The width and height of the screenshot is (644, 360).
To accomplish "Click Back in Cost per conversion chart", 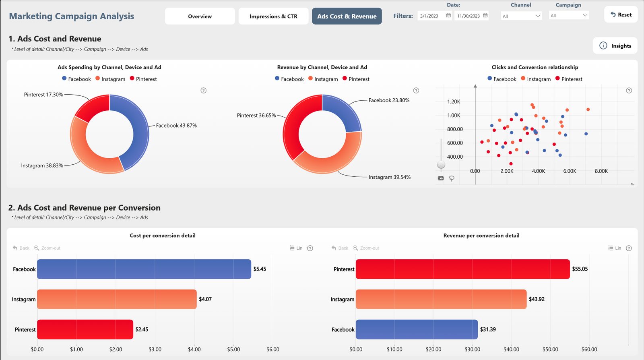I will click(21, 248).
